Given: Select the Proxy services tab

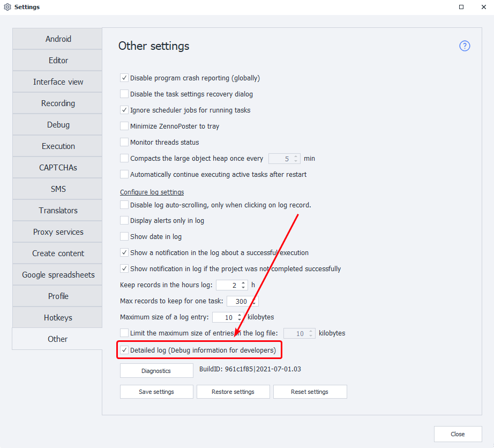Looking at the screenshot, I should (58, 232).
